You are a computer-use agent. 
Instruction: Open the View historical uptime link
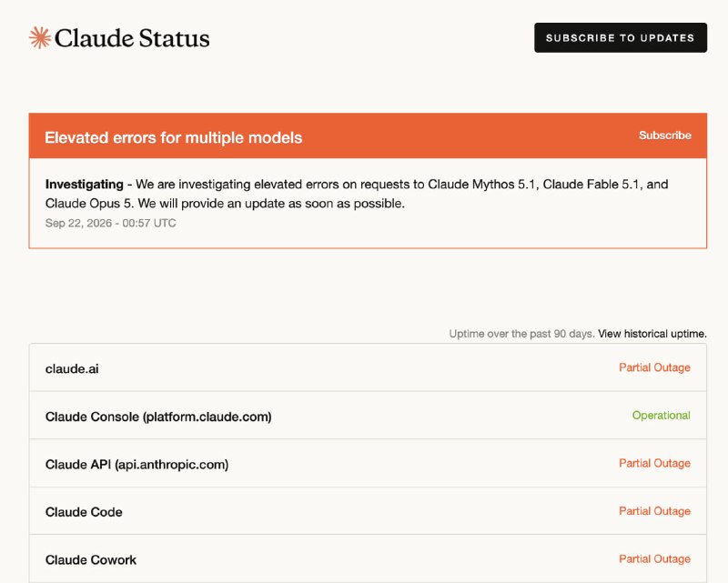[x=652, y=333]
